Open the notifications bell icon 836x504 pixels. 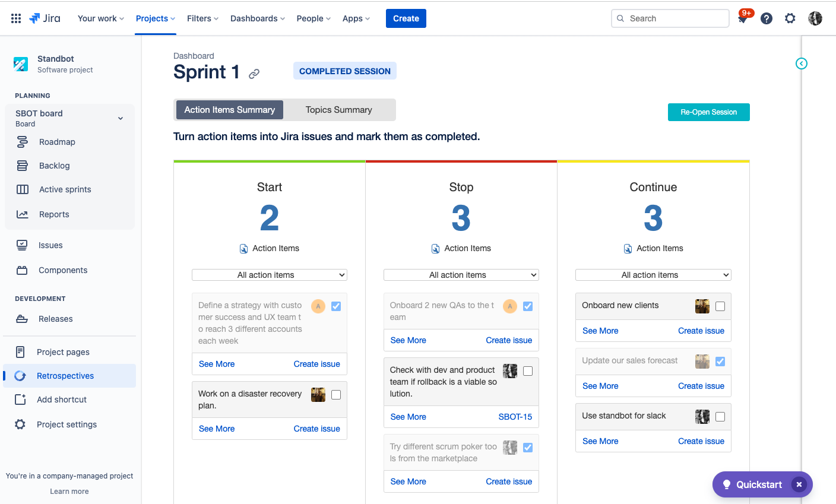tap(742, 19)
